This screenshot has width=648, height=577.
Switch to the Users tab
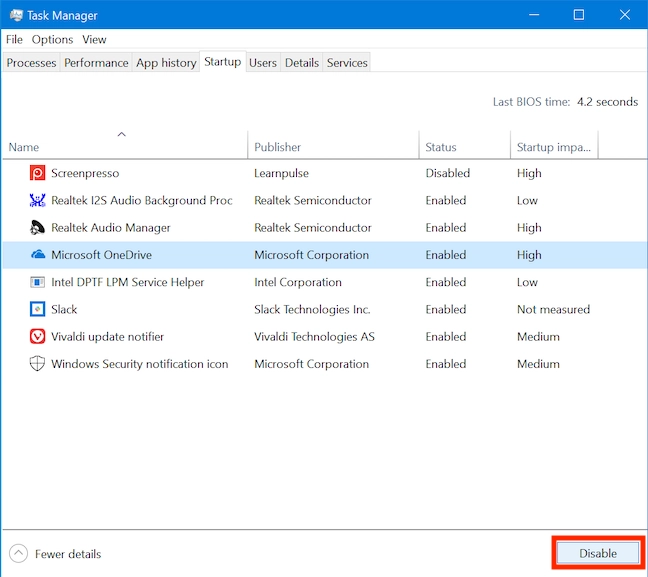(263, 62)
